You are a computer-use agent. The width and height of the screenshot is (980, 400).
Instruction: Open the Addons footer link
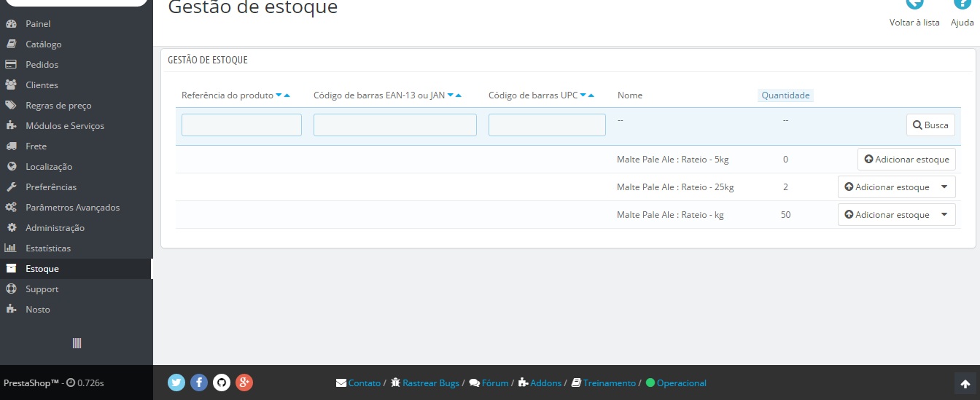click(546, 383)
